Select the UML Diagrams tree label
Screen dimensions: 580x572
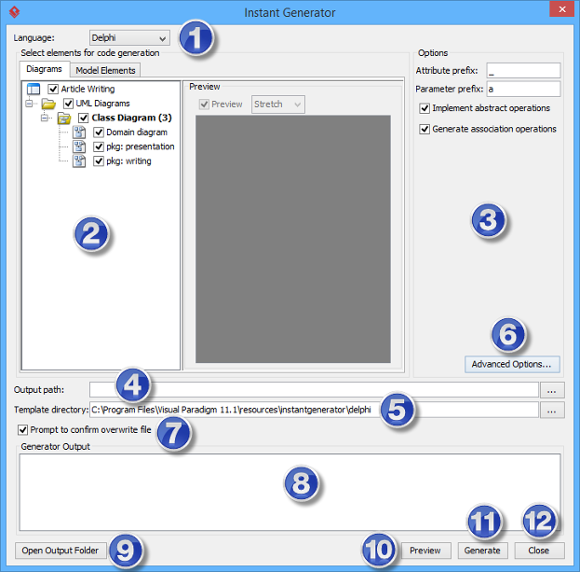(102, 103)
